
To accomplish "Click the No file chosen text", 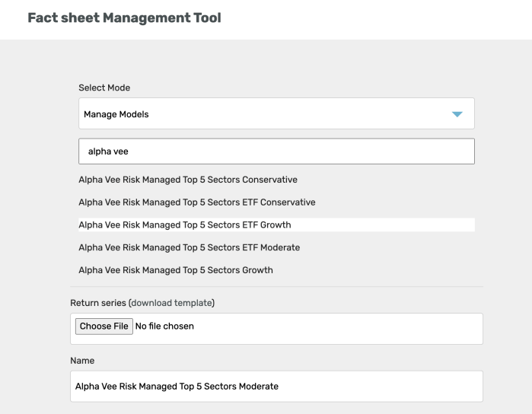I will [x=164, y=326].
